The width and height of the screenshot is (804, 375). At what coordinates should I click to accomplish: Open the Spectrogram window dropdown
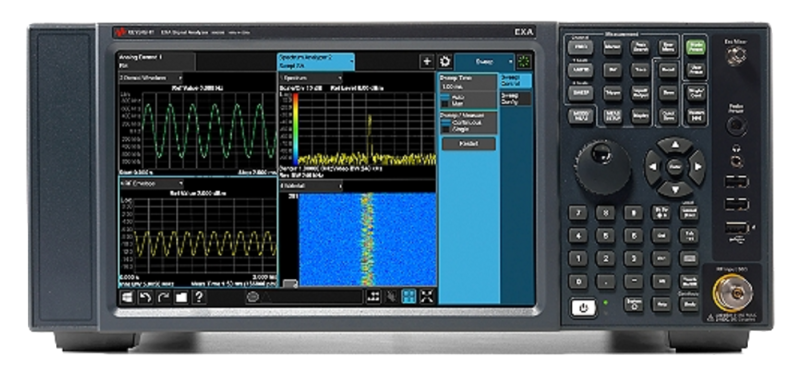[x=311, y=186]
